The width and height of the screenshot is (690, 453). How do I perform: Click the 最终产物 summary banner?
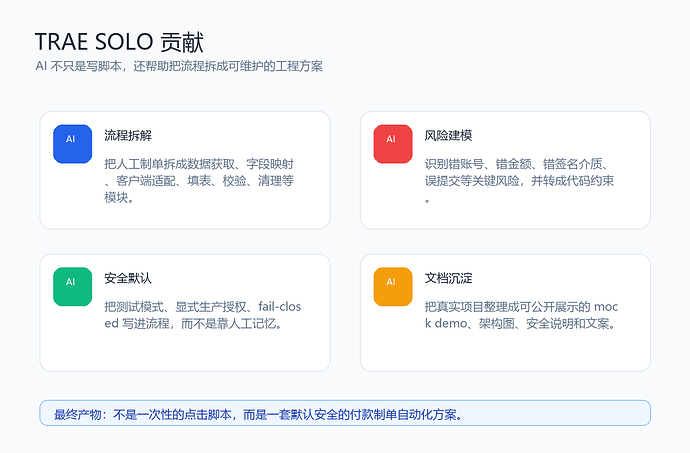pyautogui.click(x=345, y=413)
